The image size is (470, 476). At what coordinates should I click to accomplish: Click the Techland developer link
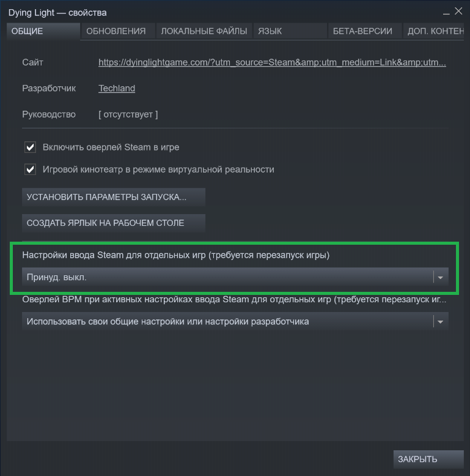coord(117,88)
